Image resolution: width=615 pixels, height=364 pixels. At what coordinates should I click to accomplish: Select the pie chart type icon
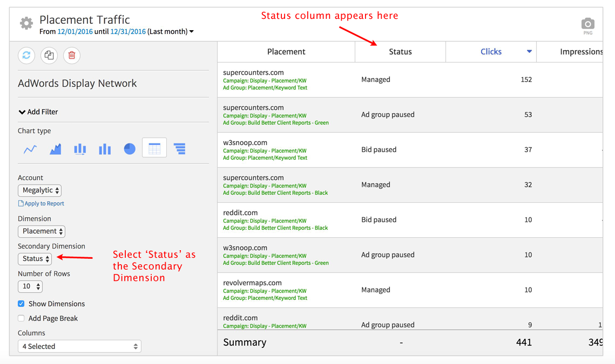coord(130,148)
